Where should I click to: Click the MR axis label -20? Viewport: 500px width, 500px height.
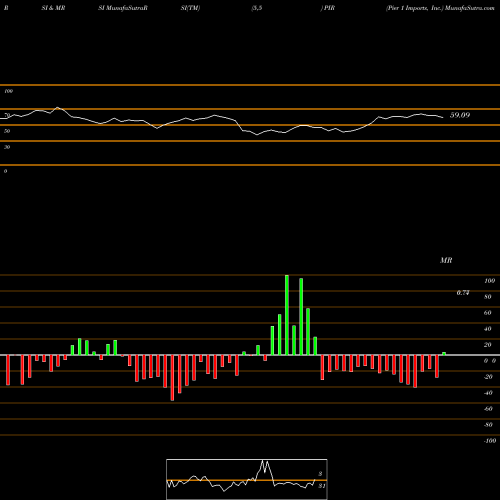tap(488, 377)
